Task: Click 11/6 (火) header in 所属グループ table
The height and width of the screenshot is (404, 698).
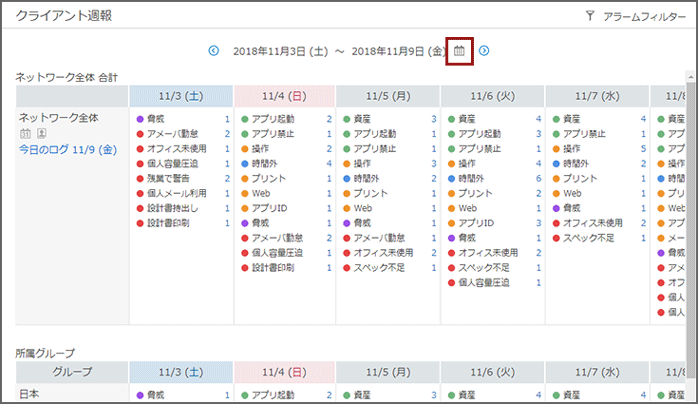Action: point(493,372)
